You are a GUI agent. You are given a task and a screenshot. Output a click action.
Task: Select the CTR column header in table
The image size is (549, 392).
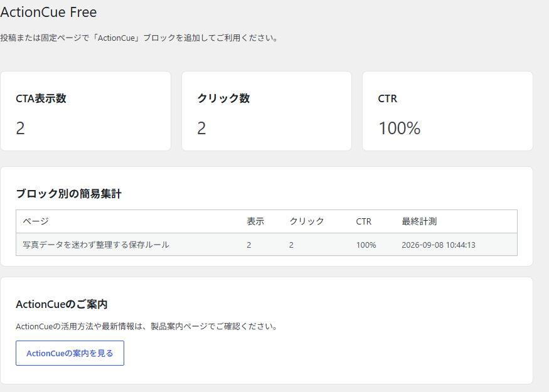(x=364, y=221)
